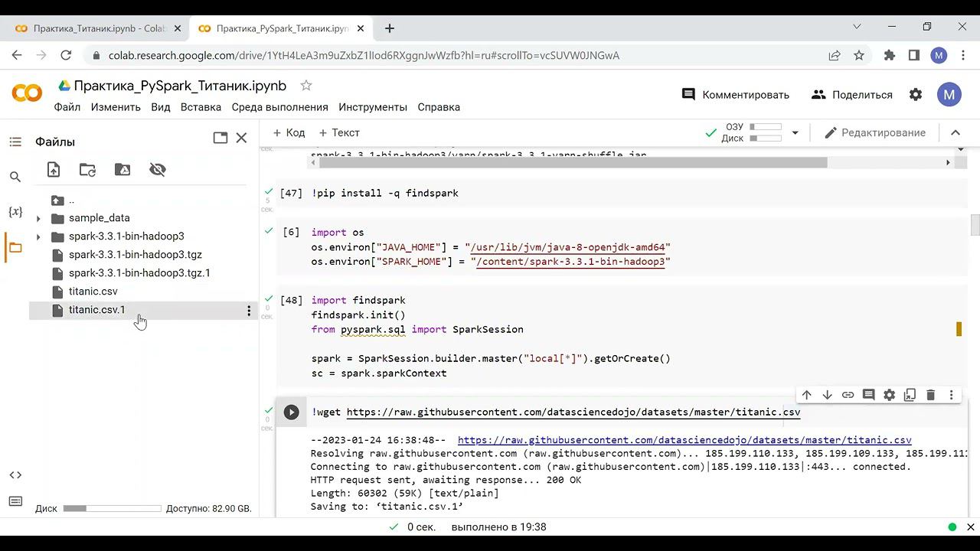Mirror cell in a tab
This screenshot has width=980, height=551.
pyautogui.click(x=910, y=395)
